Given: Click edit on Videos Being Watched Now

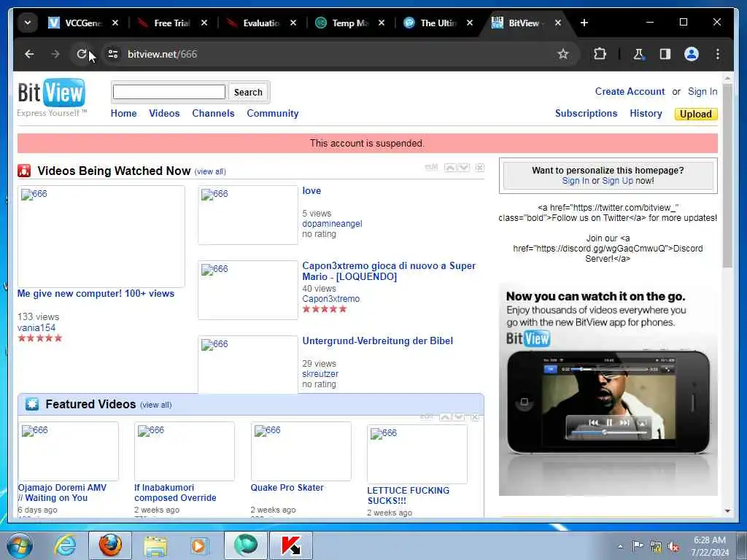Looking at the screenshot, I should tap(431, 167).
